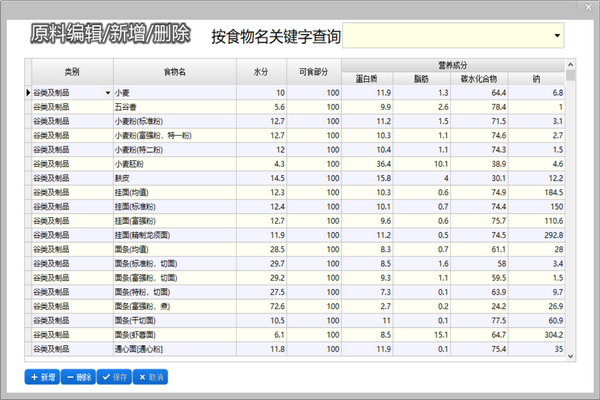Click the 新增 add button

tap(42, 377)
